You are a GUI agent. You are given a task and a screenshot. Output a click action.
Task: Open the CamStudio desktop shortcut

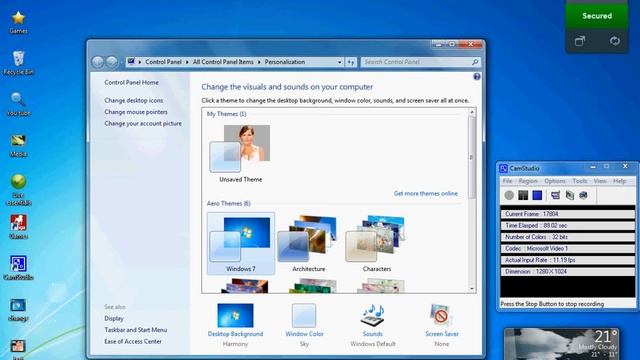click(18, 268)
